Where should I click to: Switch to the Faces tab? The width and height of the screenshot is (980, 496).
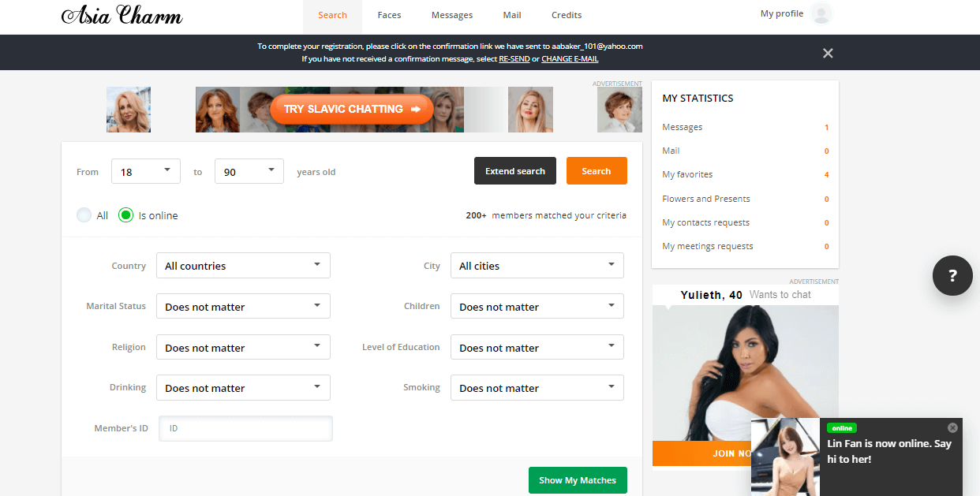389,16
